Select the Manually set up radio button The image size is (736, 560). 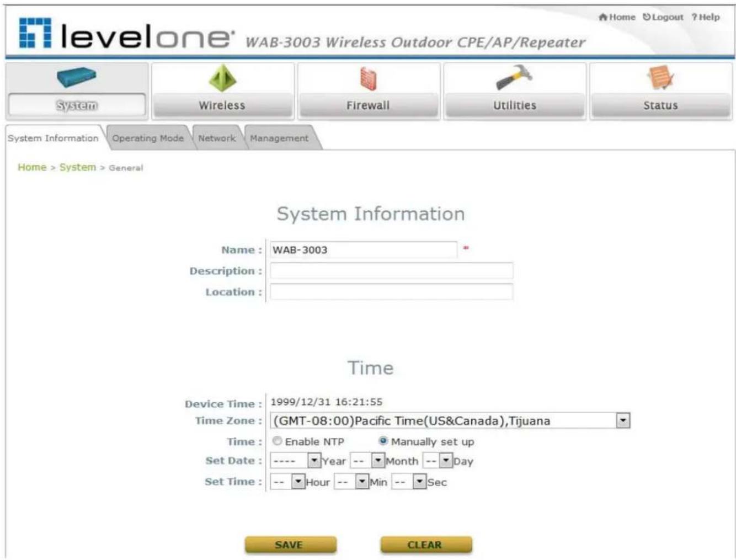click(383, 441)
